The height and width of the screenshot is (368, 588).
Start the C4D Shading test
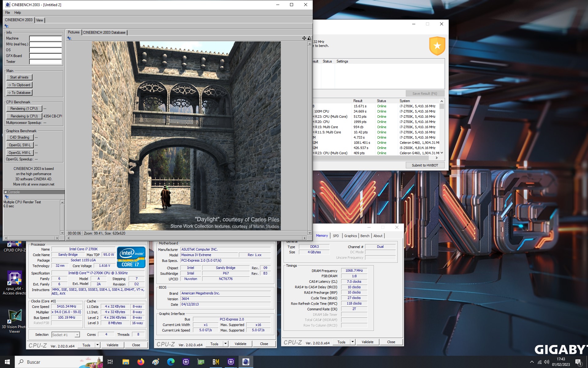point(20,137)
